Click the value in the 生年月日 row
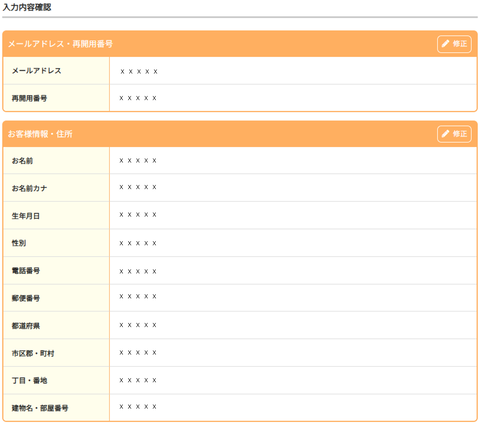 point(138,215)
